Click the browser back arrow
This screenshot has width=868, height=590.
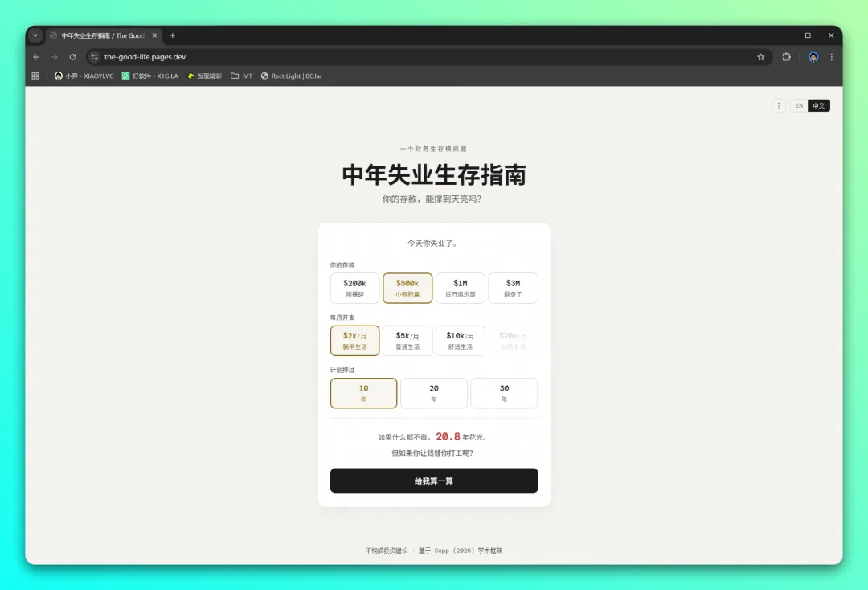[x=36, y=57]
